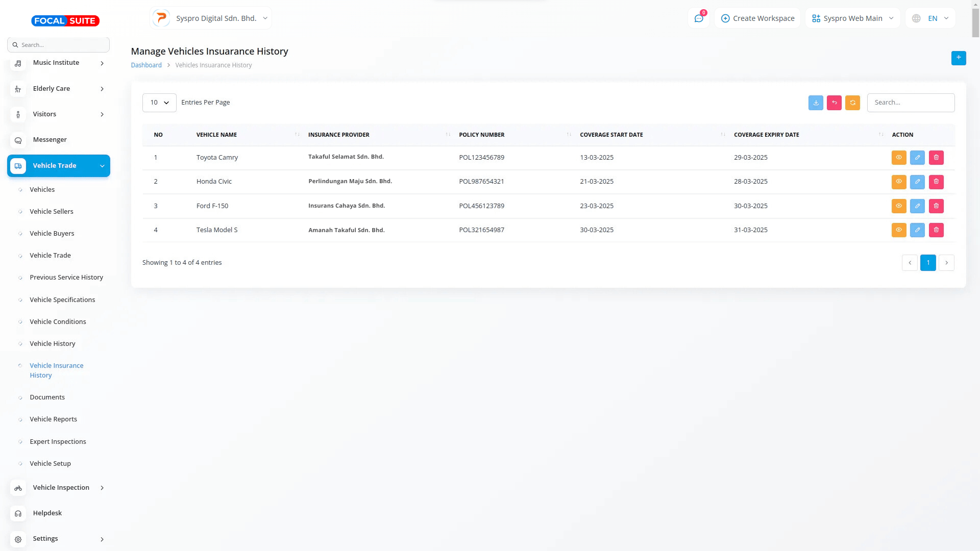Edit the Toyota Camry insurance record
Viewport: 980px width, 551px height.
(x=917, y=158)
